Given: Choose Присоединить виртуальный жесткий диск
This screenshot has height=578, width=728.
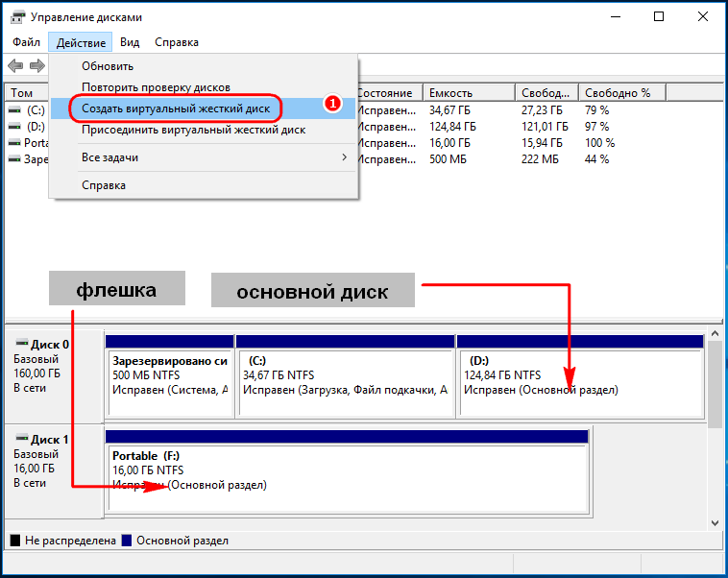Looking at the screenshot, I should point(193,130).
